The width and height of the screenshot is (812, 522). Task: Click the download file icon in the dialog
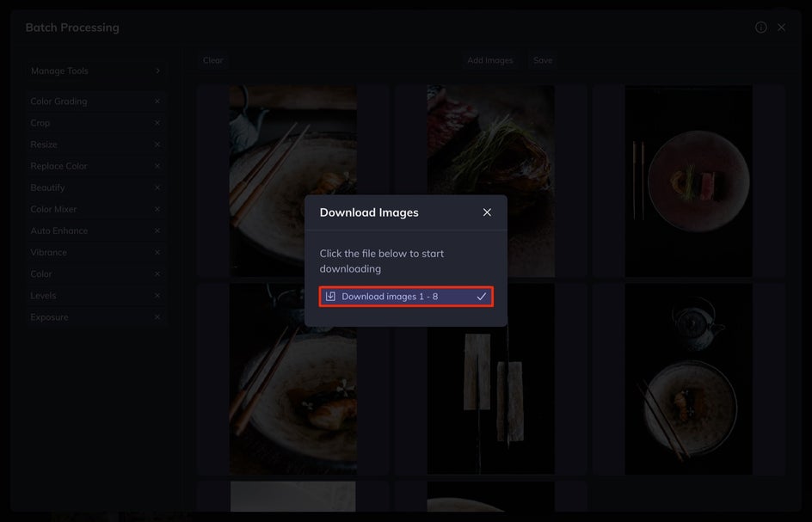330,296
